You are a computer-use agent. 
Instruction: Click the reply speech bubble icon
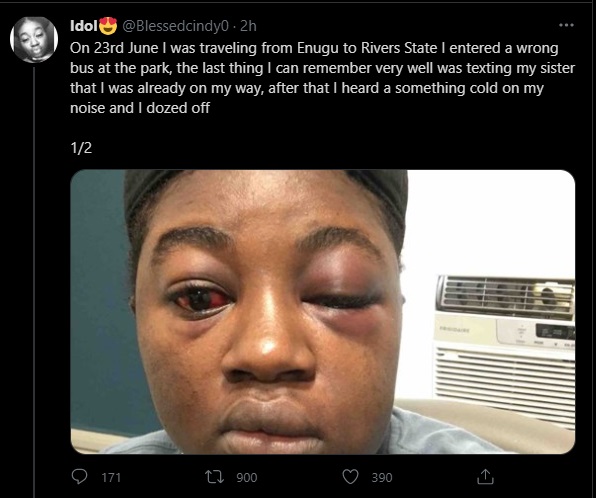pos(79,476)
